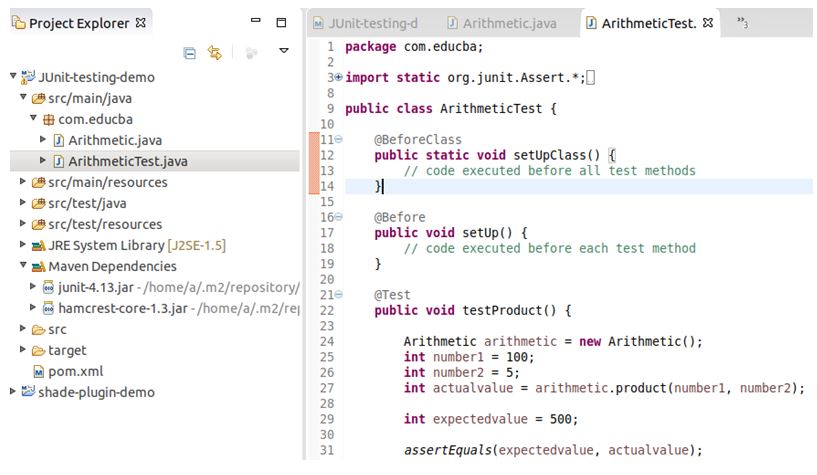Collapse the @Before method fold on line 16
This screenshot has width=817, height=475.
[x=338, y=217]
